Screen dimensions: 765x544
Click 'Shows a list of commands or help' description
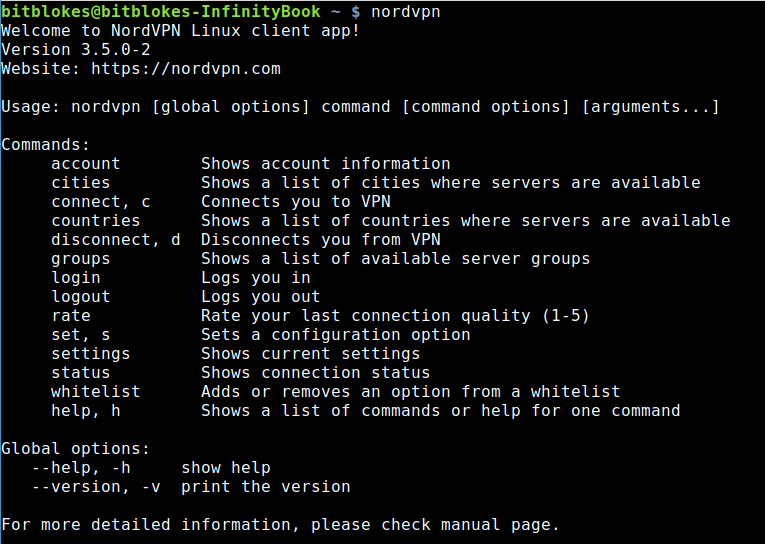point(441,411)
